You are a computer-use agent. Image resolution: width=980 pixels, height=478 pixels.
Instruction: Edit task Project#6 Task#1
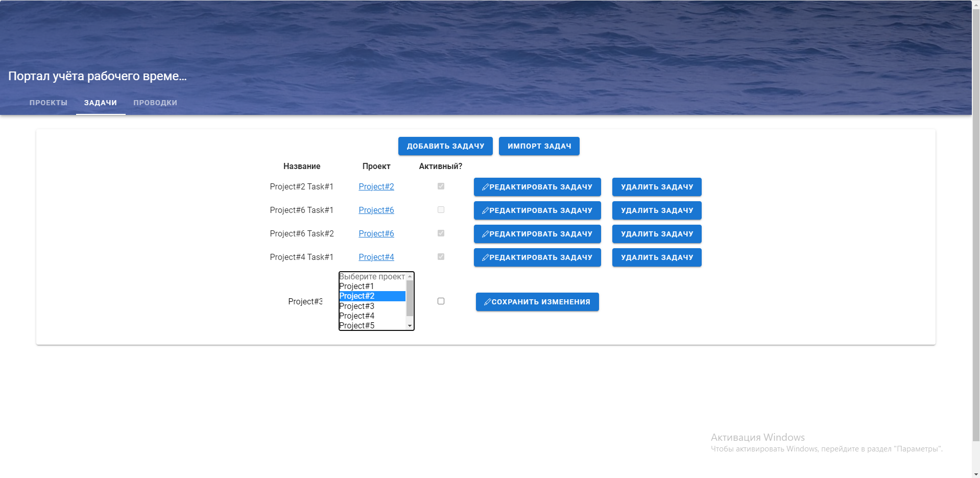537,210
